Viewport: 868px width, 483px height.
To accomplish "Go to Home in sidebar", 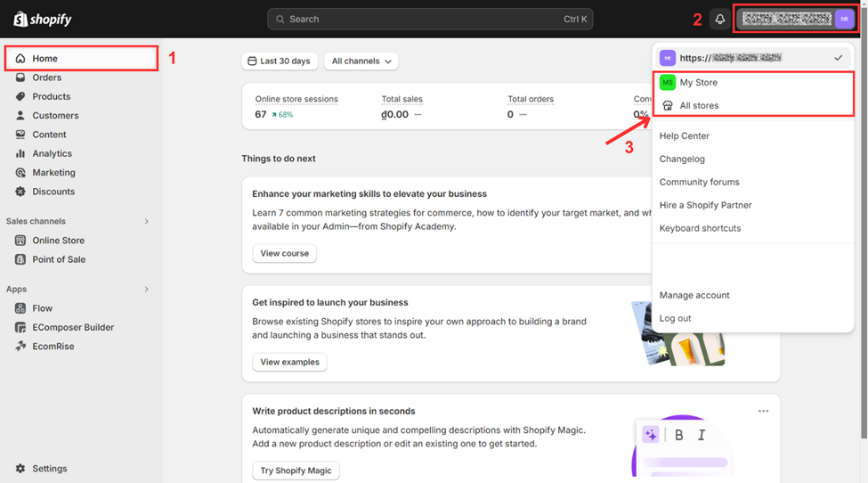I will (81, 58).
